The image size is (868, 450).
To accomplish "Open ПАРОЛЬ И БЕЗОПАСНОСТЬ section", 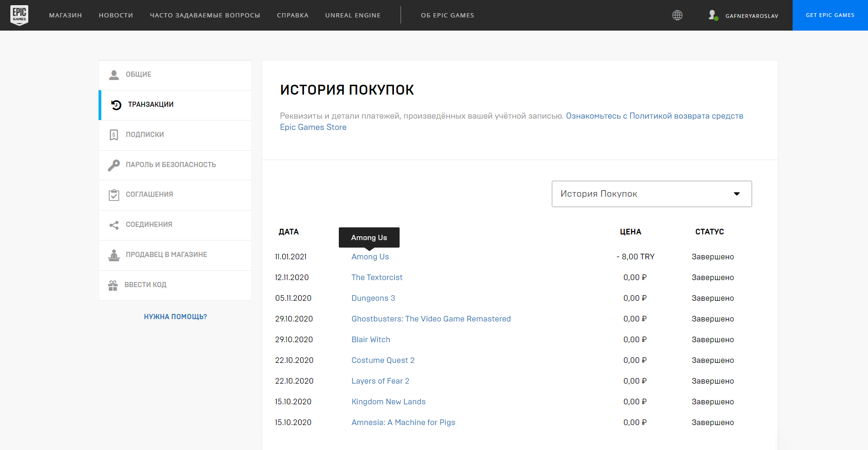I will coord(175,165).
